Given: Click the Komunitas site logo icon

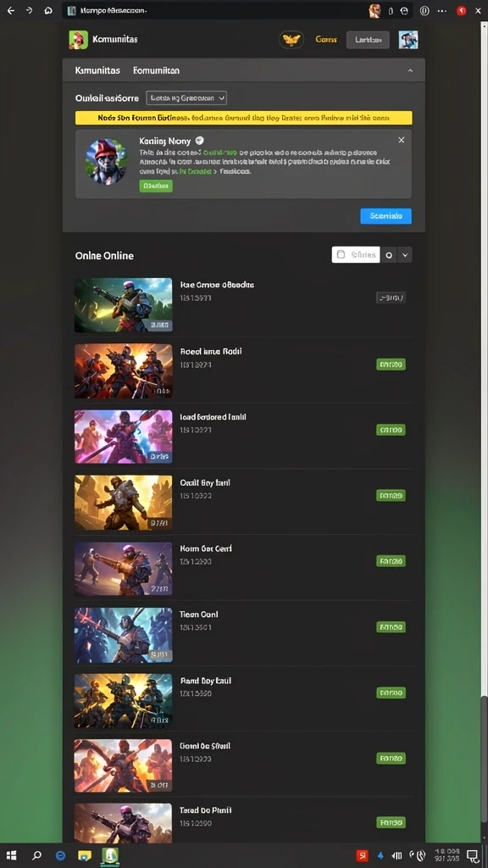Looking at the screenshot, I should click(x=78, y=40).
